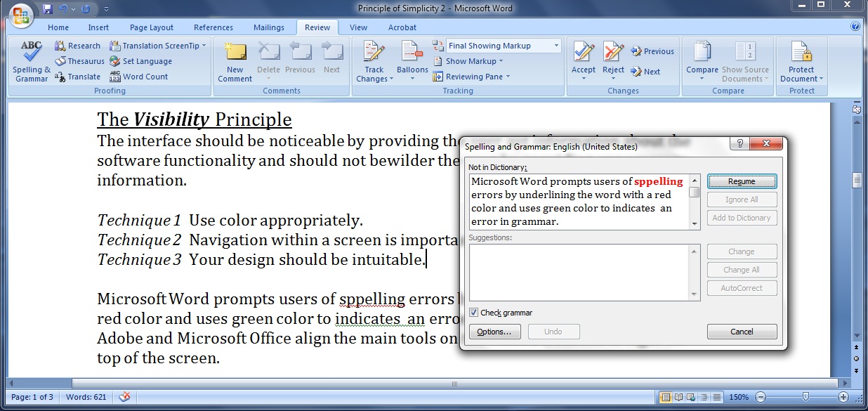This screenshot has height=411, width=868.
Task: Click the Translate icon
Action: (x=78, y=77)
